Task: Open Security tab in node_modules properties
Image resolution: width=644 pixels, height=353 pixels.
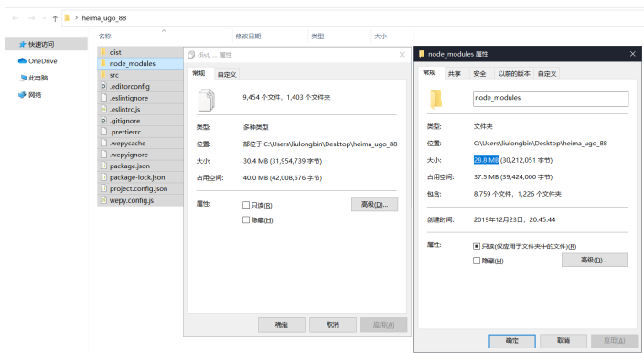Action: pyautogui.click(x=479, y=74)
